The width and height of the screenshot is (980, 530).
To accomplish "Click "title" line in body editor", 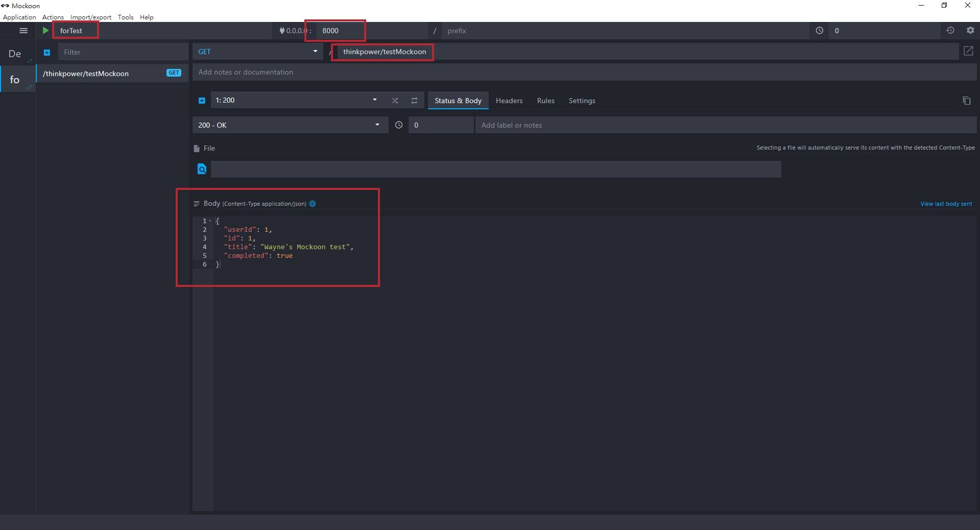I will 289,247.
